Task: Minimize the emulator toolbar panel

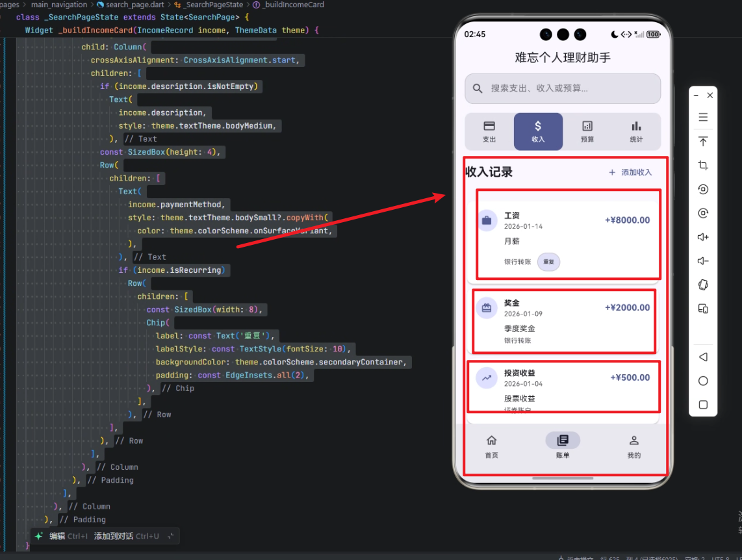Action: pos(696,95)
